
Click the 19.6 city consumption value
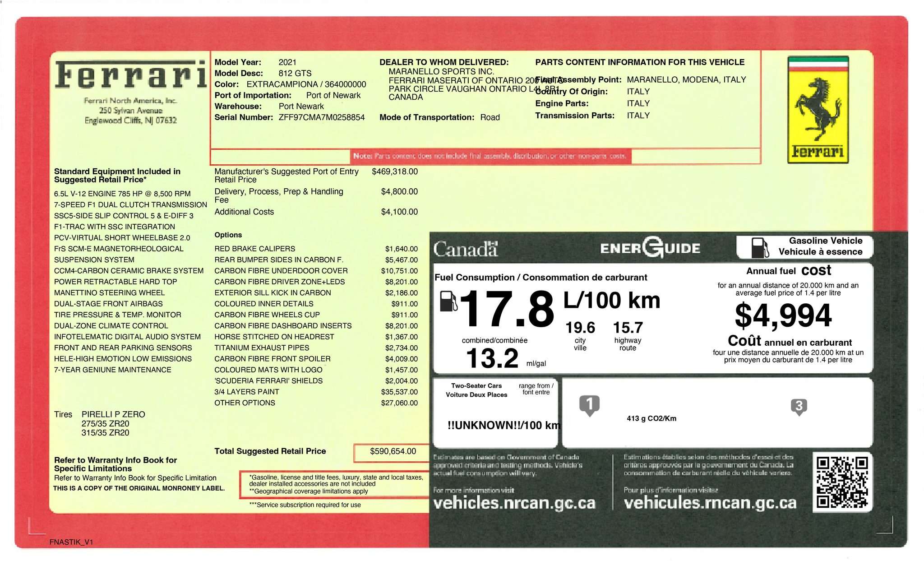[x=580, y=328]
